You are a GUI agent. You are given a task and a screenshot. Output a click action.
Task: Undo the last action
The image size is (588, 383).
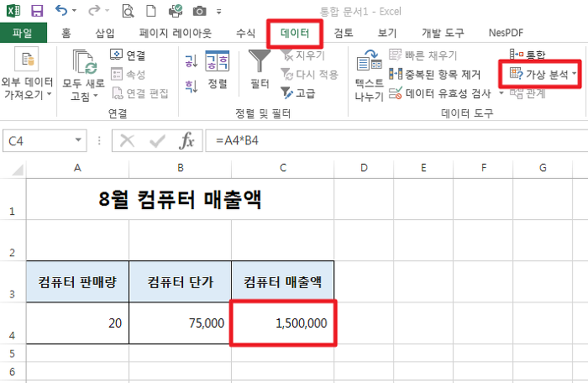(x=61, y=11)
